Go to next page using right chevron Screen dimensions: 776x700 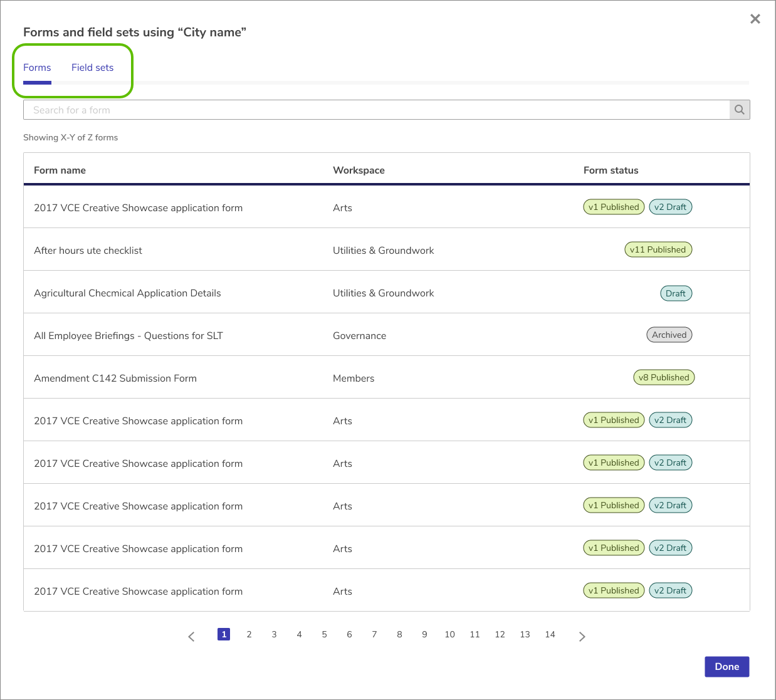pos(582,636)
